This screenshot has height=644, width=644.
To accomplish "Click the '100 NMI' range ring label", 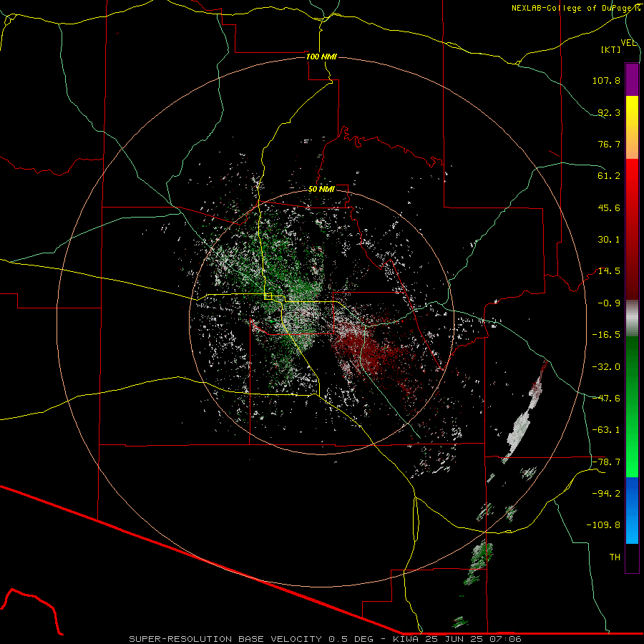I will pyautogui.click(x=321, y=57).
